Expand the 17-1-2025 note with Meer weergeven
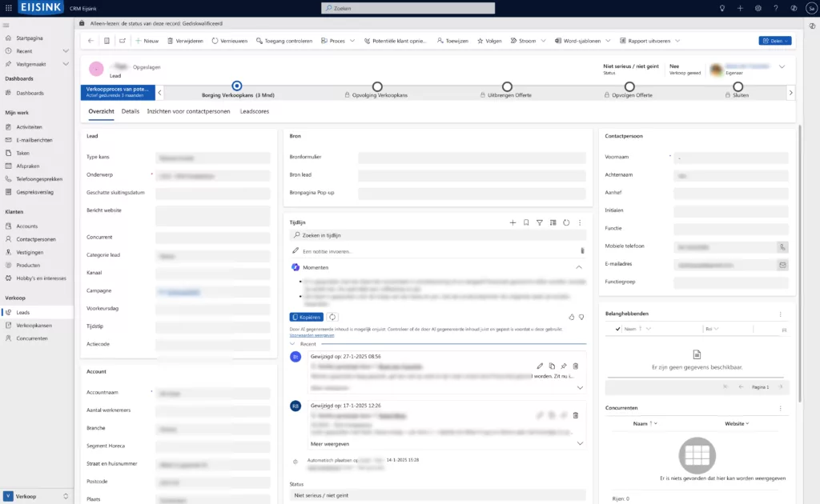This screenshot has width=820, height=504. [x=330, y=444]
